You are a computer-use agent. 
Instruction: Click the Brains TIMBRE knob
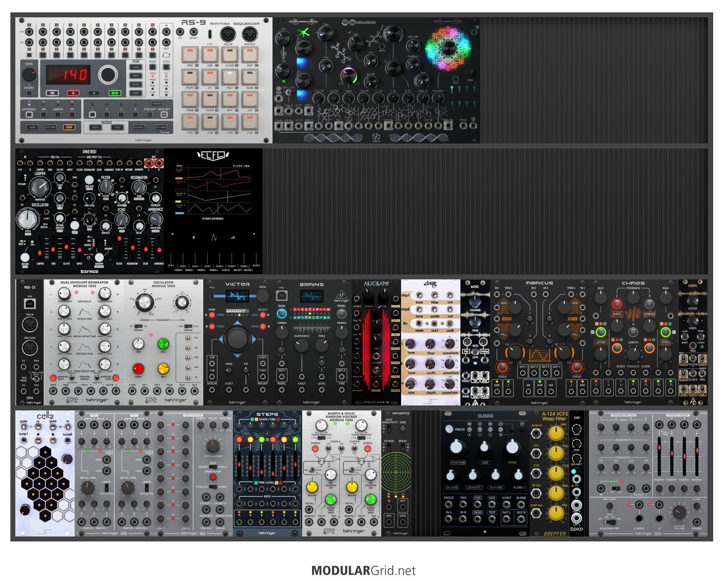pyautogui.click(x=282, y=333)
